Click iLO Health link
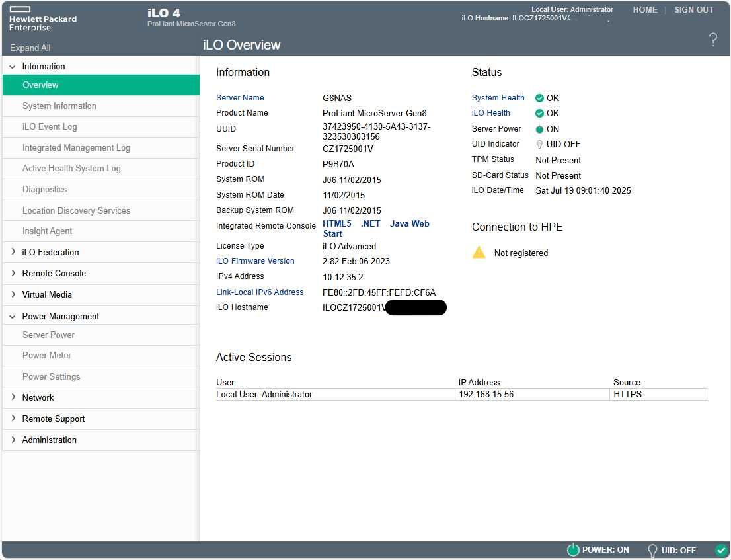 click(x=491, y=113)
